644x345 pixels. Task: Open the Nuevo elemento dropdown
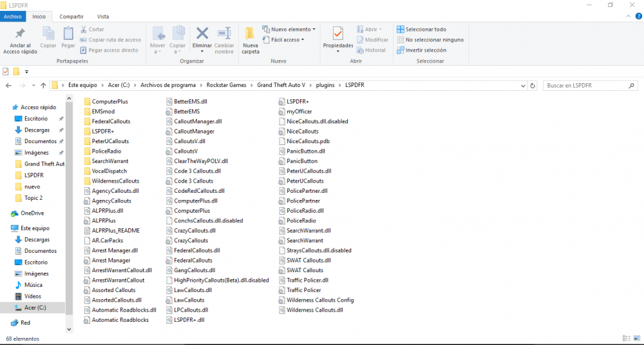[289, 29]
